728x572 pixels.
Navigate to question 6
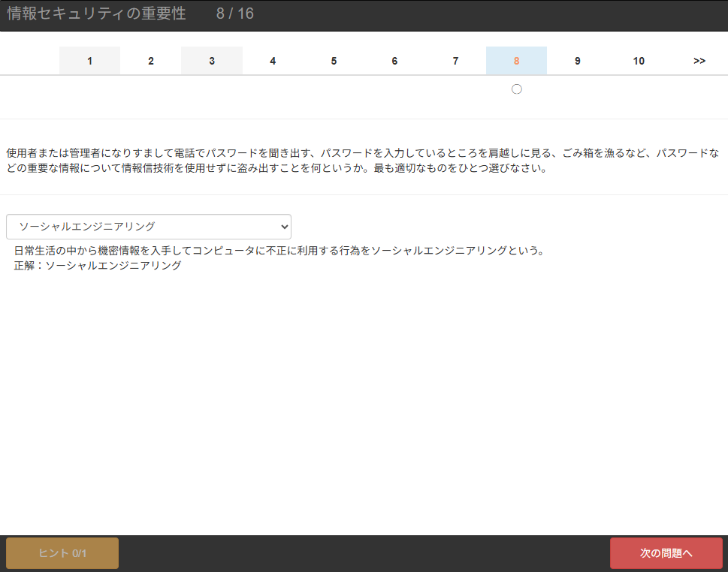(x=394, y=61)
